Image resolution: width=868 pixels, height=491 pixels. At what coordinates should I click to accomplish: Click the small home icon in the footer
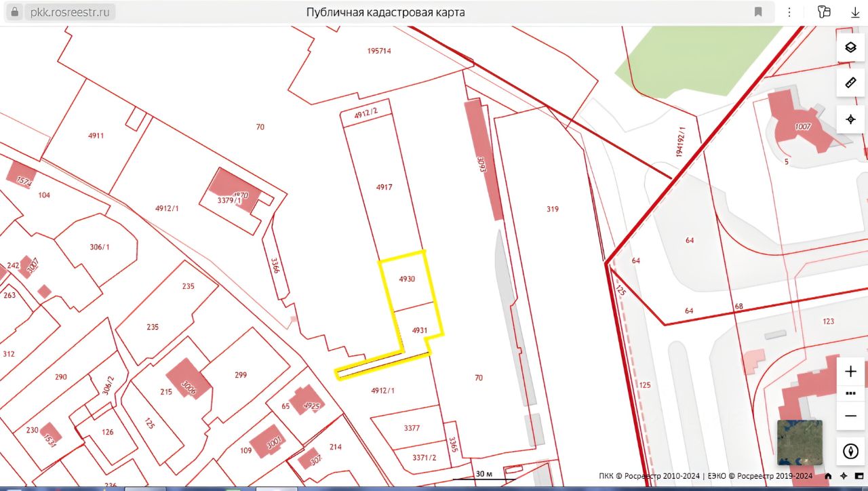pos(828,476)
